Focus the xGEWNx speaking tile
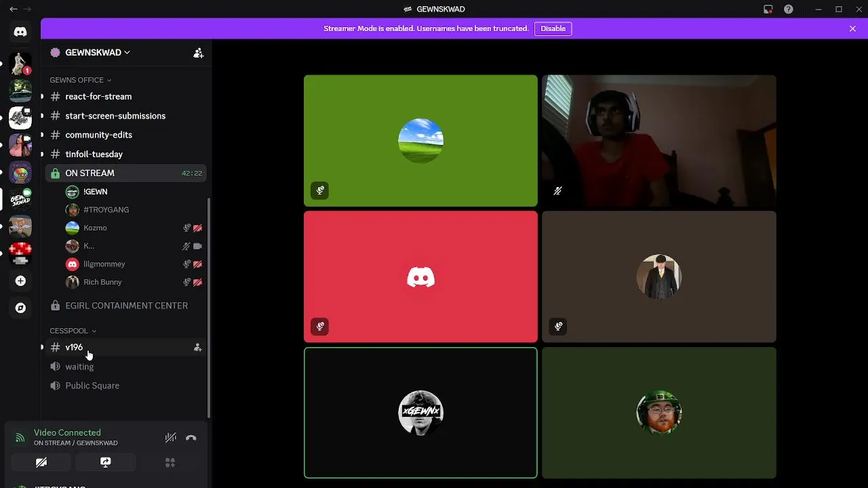868x488 pixels. [x=420, y=413]
